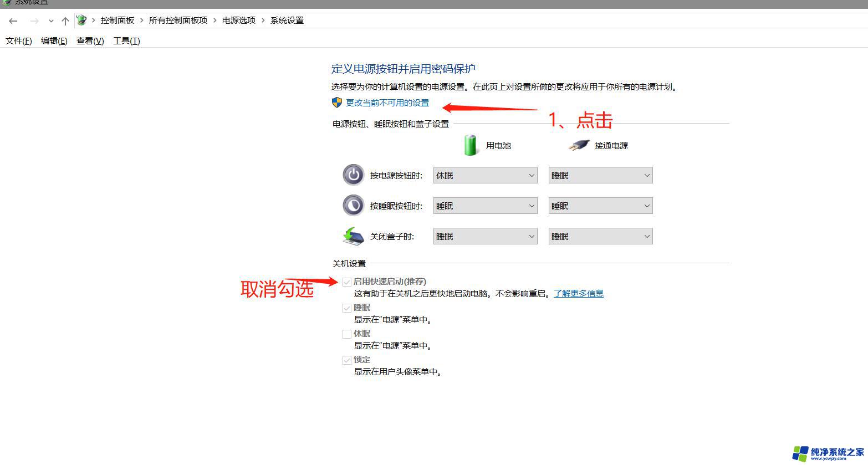Image resolution: width=868 pixels, height=465 pixels.
Task: Open the 编辑(E) menu
Action: (54, 41)
